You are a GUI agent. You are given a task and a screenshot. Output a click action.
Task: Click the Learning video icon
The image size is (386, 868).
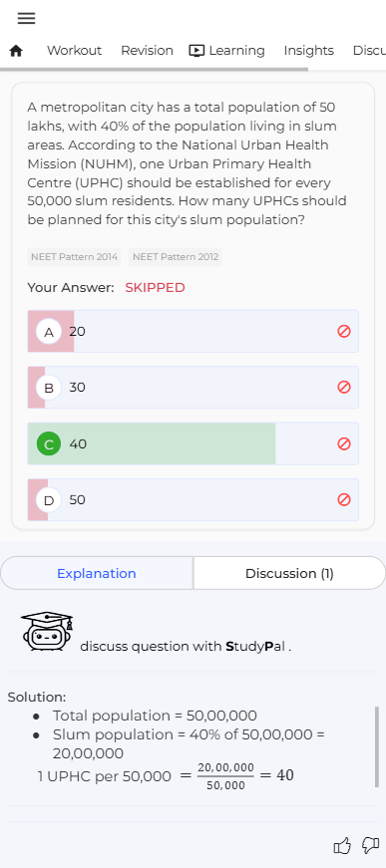pos(196,51)
